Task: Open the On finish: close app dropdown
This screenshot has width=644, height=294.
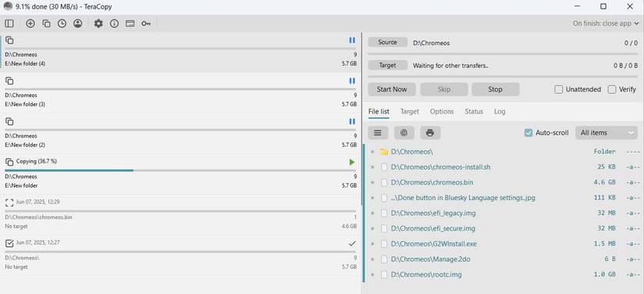Action: coord(606,23)
